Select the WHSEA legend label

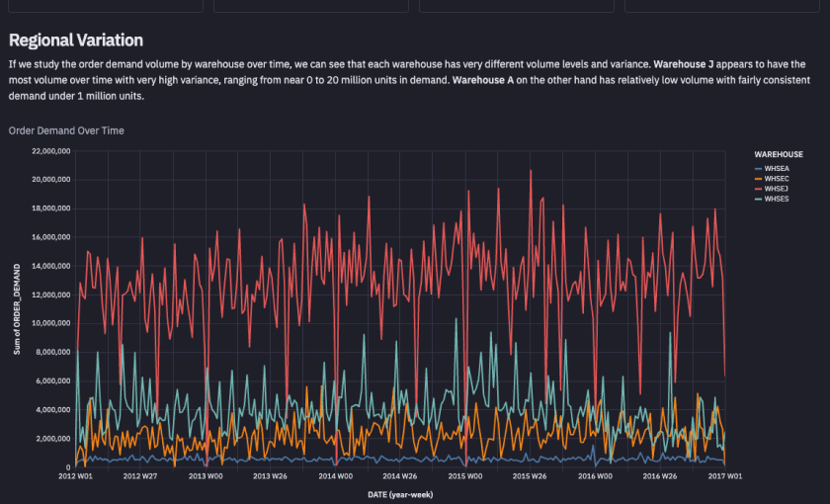pyautogui.click(x=777, y=169)
